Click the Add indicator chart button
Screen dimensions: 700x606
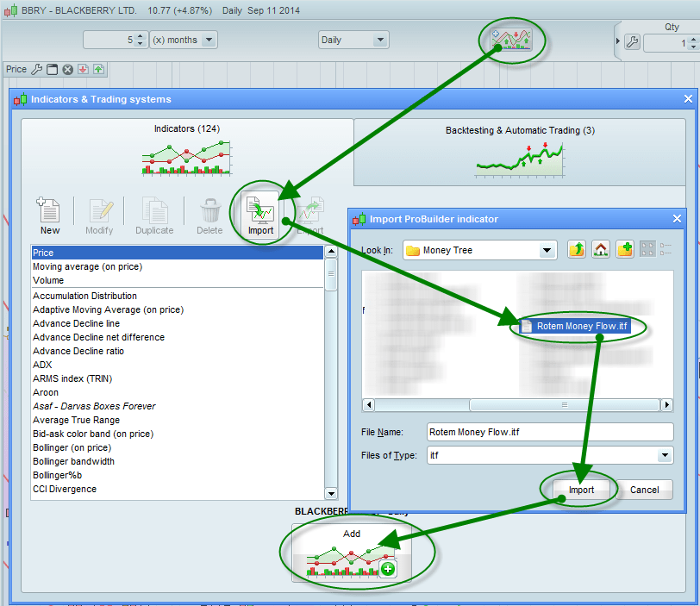click(352, 553)
